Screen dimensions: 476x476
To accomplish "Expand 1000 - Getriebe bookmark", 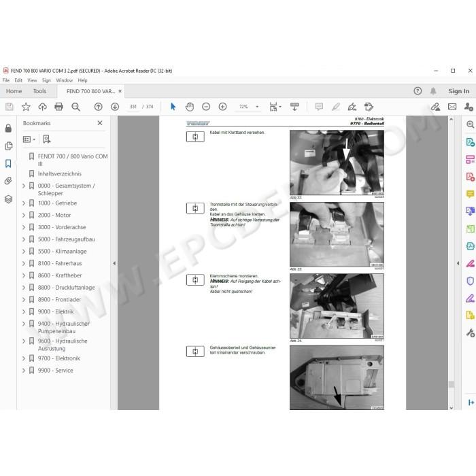I will coord(24,203).
